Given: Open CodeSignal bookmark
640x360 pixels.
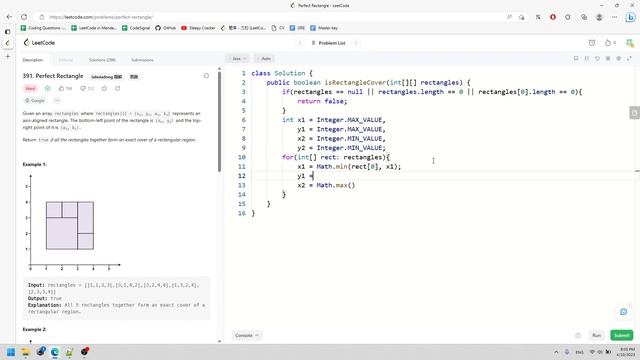Looking at the screenshot, I should point(136,28).
